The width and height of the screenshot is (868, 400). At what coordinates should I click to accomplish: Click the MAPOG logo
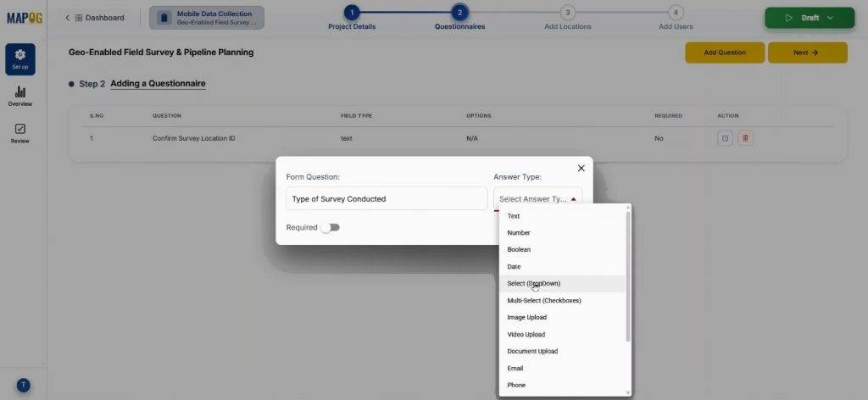[24, 18]
